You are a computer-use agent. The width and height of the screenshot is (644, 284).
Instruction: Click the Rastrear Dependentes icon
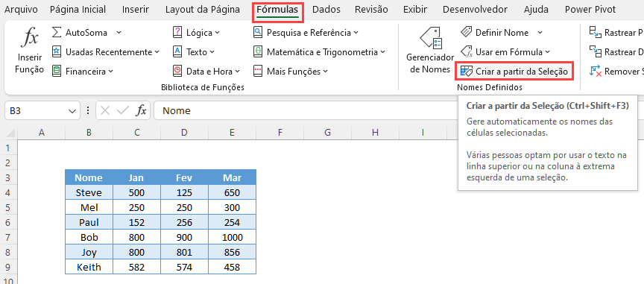click(595, 51)
